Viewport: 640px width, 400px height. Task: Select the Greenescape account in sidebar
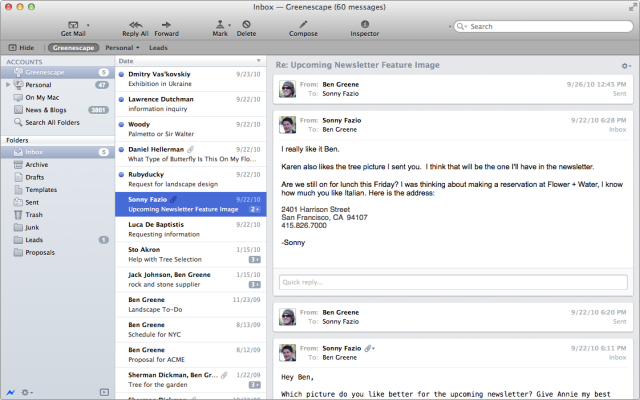pyautogui.click(x=58, y=72)
